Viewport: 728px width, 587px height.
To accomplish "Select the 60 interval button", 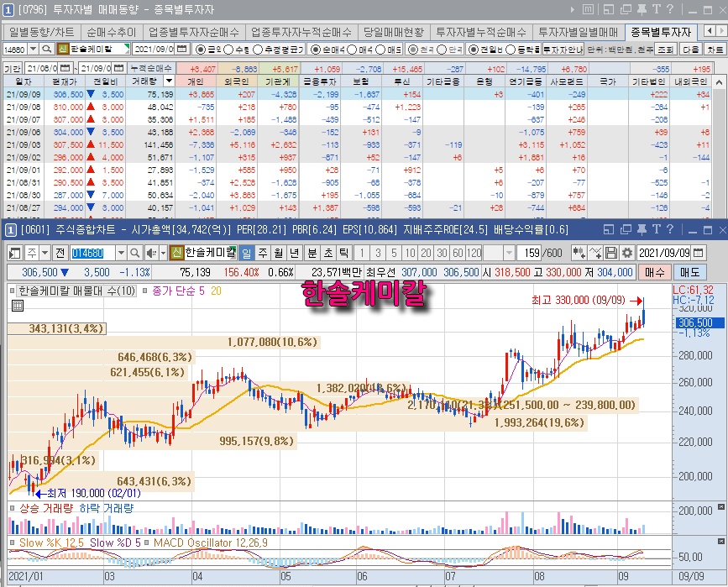I will coord(458,253).
